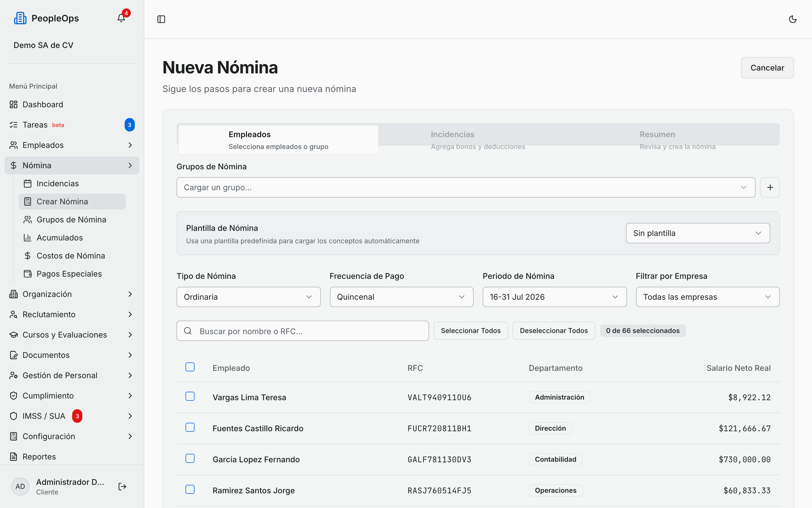Click the Configuración calculator icon
Viewport: 812px width, 508px height.
(x=14, y=436)
